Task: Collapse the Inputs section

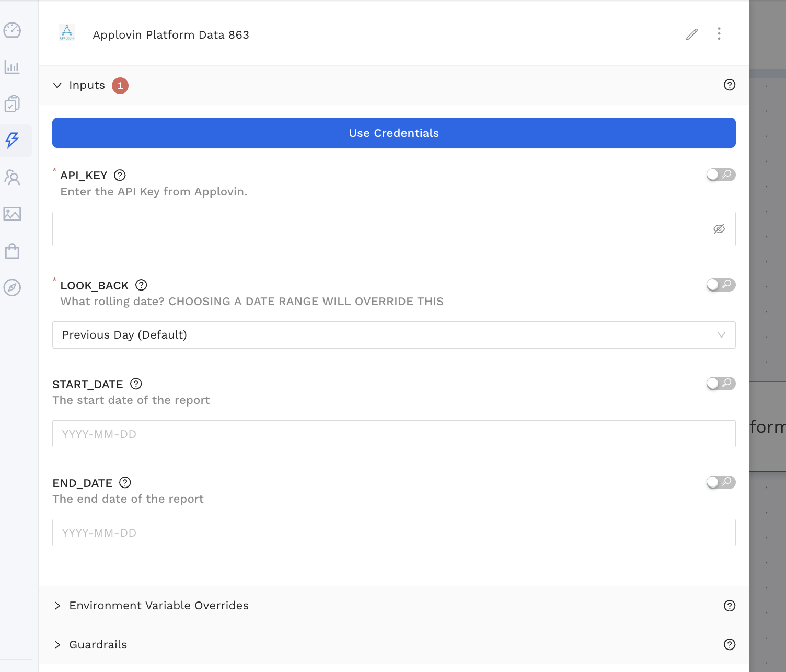Action: [x=57, y=85]
